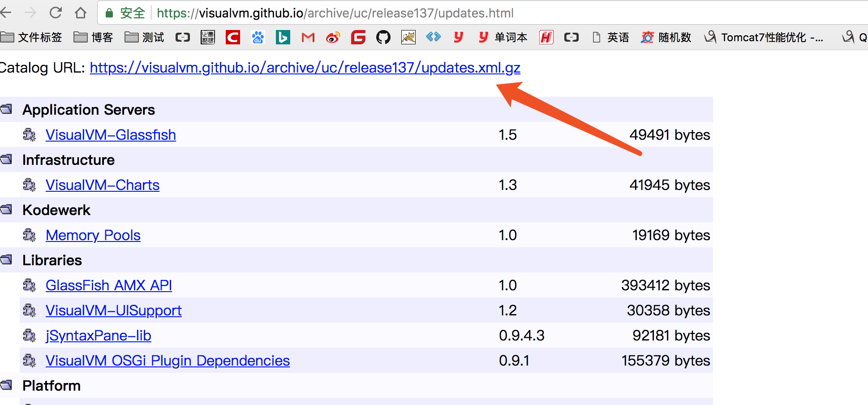Open the GitHub bookmark
The height and width of the screenshot is (405, 868).
click(383, 37)
